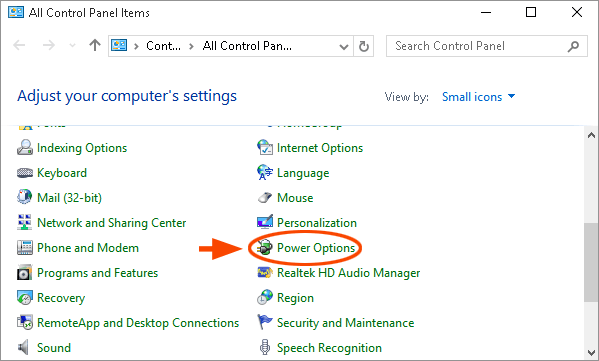Click the Security and Maintenance flag icon
This screenshot has width=599, height=361.
[x=265, y=322]
